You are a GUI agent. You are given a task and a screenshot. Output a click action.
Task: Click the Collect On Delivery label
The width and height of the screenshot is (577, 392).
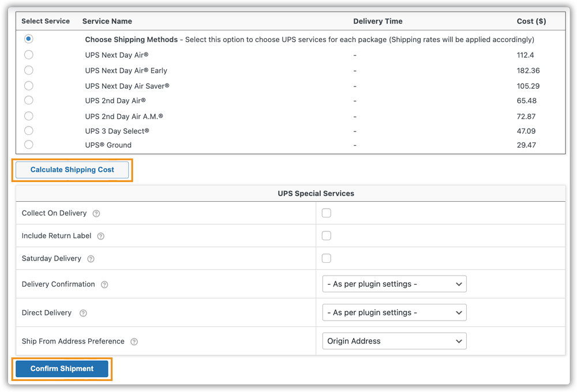point(54,213)
